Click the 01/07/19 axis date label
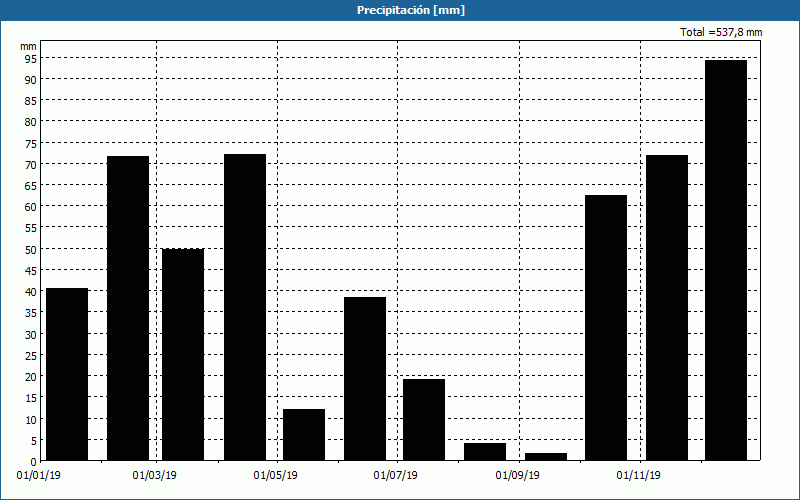 click(x=395, y=476)
